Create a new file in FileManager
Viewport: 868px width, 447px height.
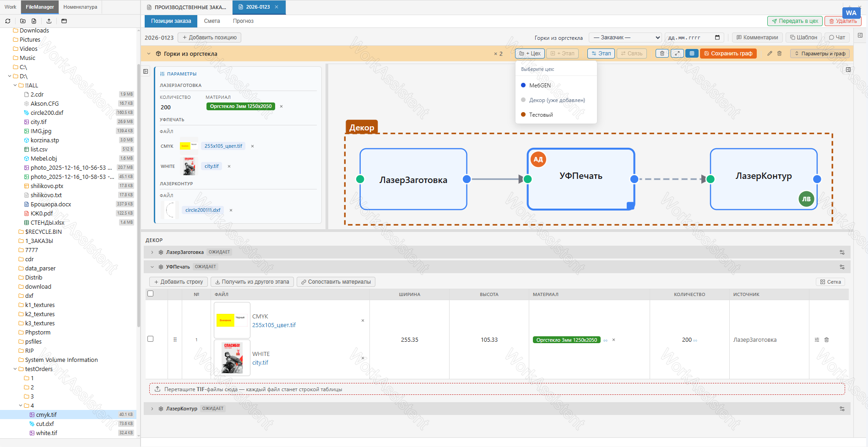[34, 21]
